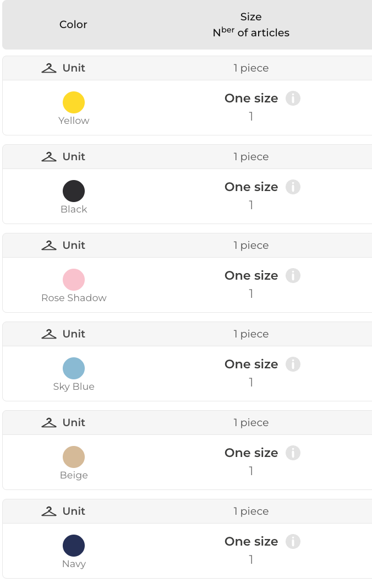The height and width of the screenshot is (588, 372).
Task: Click the info icon in the Black row
Action: coord(293,187)
